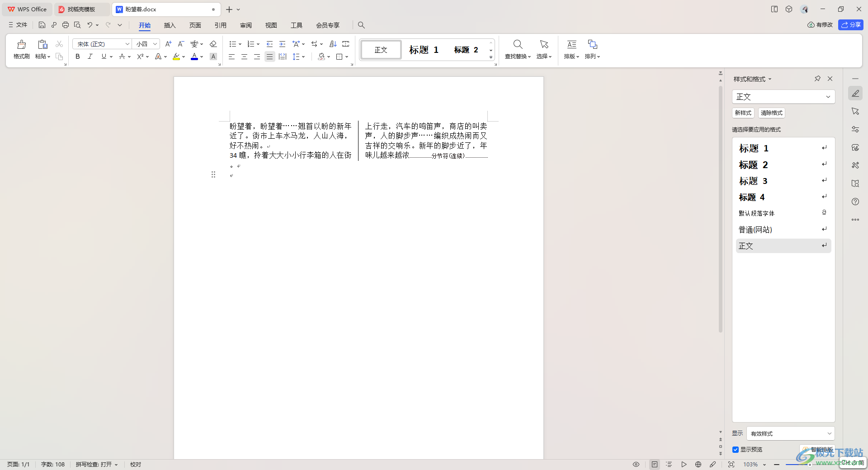Screen dimensions: 868x470
Task: Click the Copy icon below the scissors
Action: pos(59,56)
